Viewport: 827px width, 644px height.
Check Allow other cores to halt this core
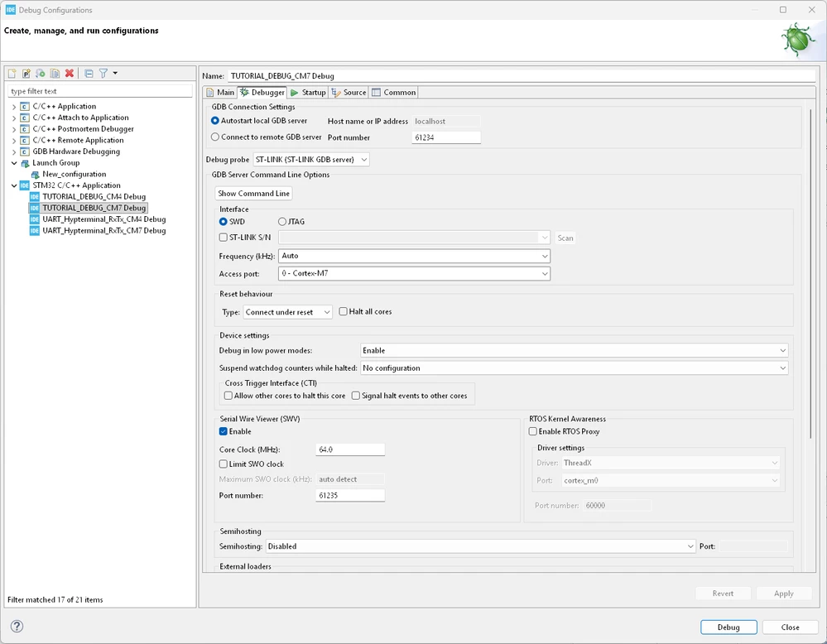click(x=228, y=396)
